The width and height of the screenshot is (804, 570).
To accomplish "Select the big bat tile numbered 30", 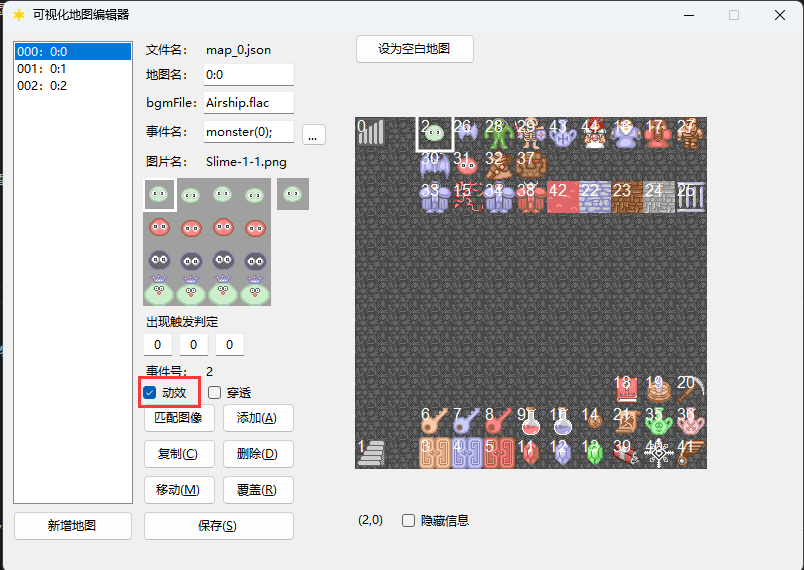I will (435, 165).
